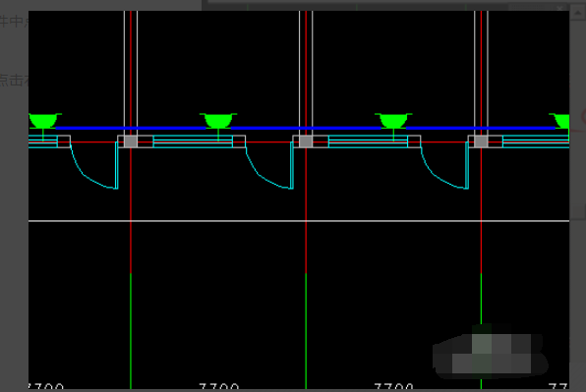This screenshot has height=392, width=586.
Task: Click the 7700 dimension text below the middle basin
Action: pos(219,386)
